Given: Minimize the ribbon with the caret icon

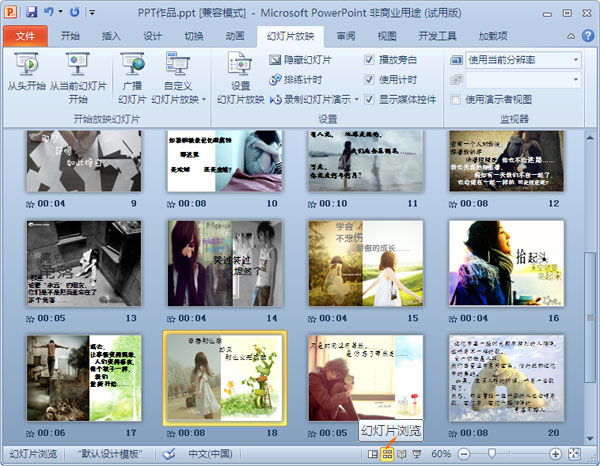Looking at the screenshot, I should (571, 36).
